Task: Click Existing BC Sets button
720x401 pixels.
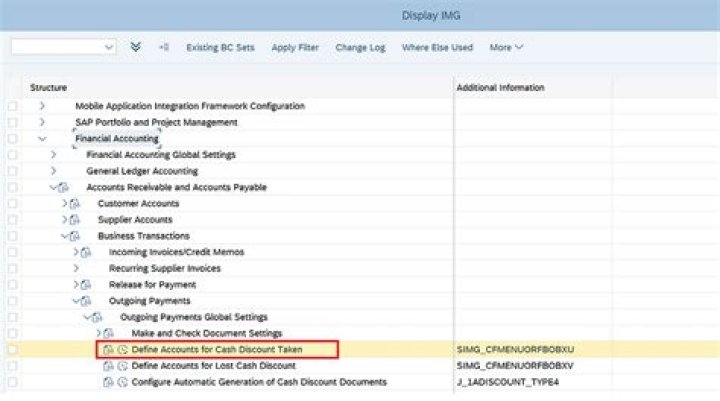Action: 220,47
